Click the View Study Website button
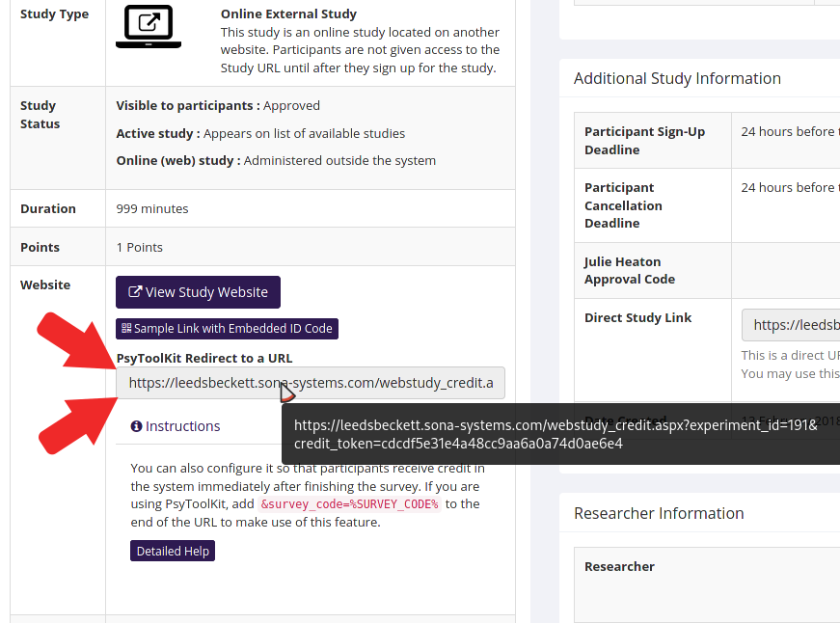Image resolution: width=840 pixels, height=623 pixels. 198,292
